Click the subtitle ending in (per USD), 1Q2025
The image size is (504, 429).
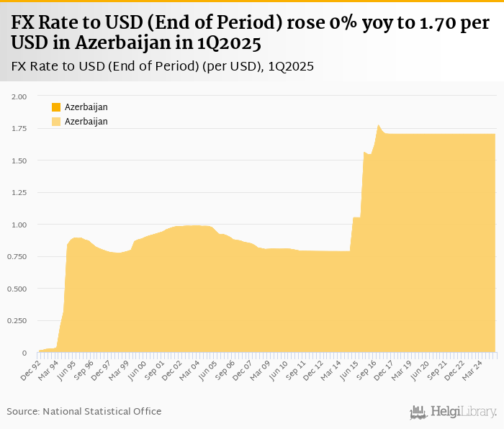coord(162,67)
